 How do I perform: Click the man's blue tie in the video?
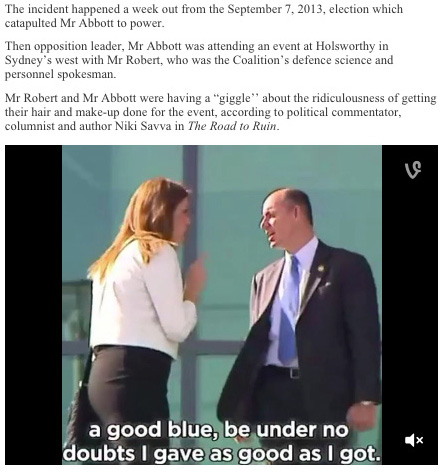(289, 310)
